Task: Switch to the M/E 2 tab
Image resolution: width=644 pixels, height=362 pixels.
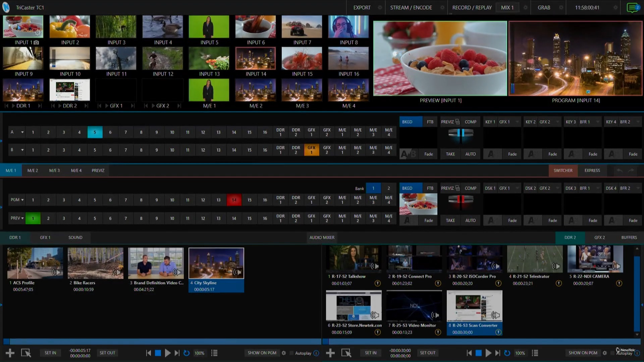Action: (33, 171)
